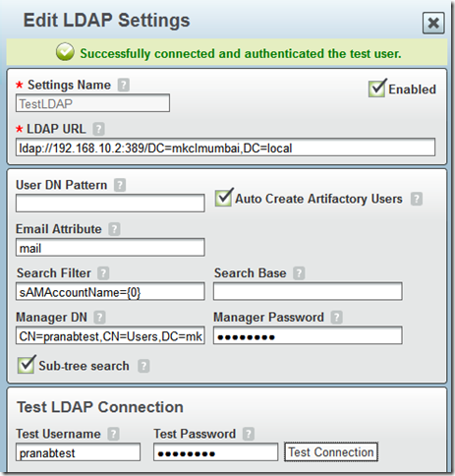Close the Edit LDAP Settings dialog

coord(433,23)
